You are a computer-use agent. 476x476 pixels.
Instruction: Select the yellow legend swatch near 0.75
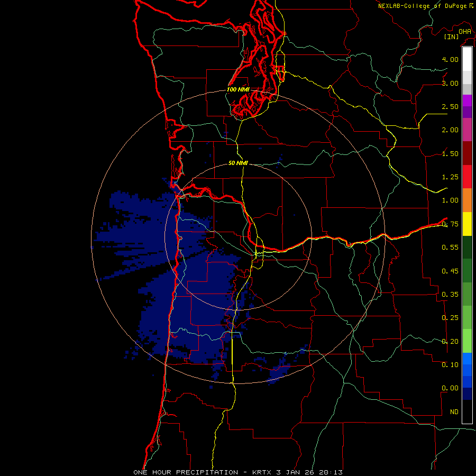tap(467, 224)
